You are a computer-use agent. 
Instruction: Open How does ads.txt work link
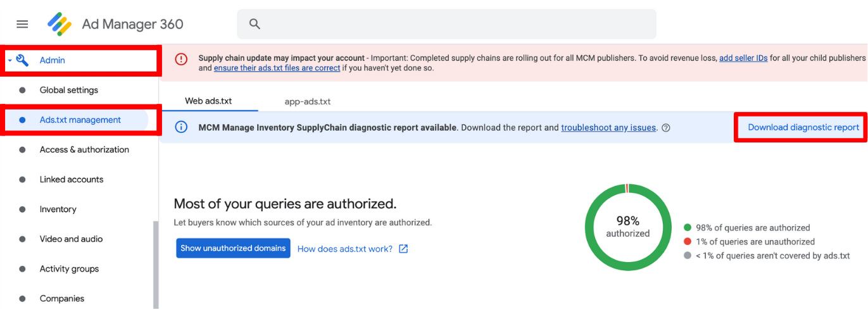coord(345,249)
